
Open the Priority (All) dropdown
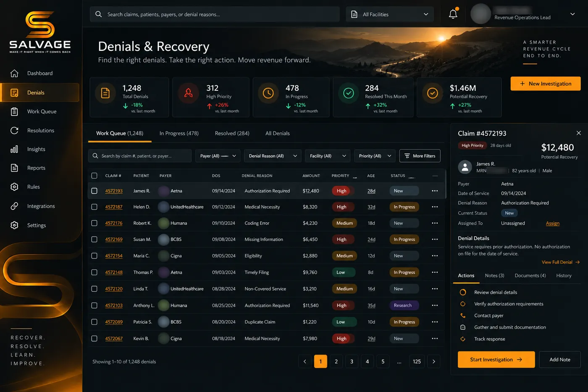tap(375, 156)
